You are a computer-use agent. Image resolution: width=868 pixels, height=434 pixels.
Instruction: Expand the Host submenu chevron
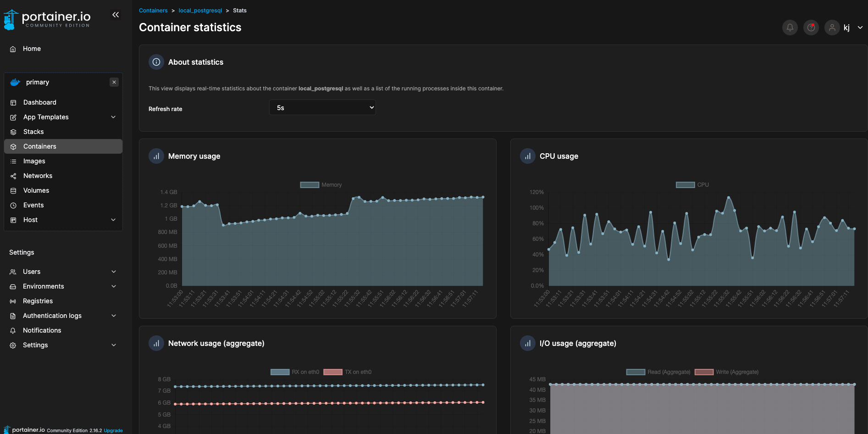[113, 220]
